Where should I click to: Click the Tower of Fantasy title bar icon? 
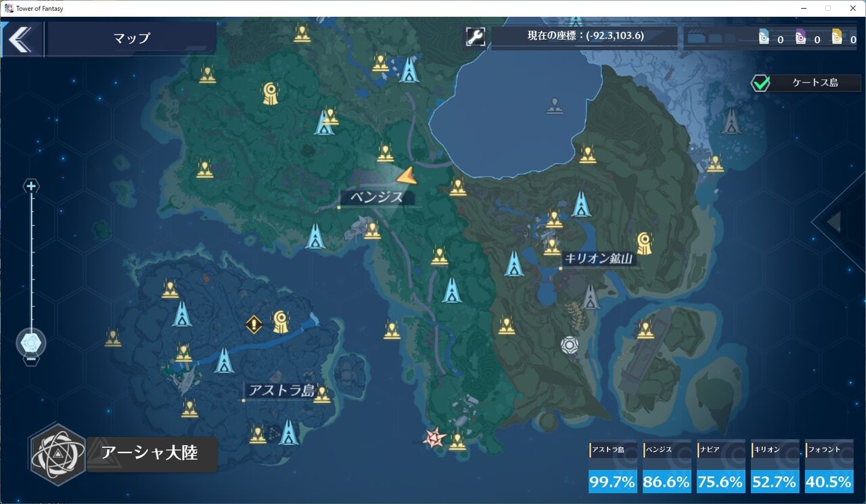[9, 8]
